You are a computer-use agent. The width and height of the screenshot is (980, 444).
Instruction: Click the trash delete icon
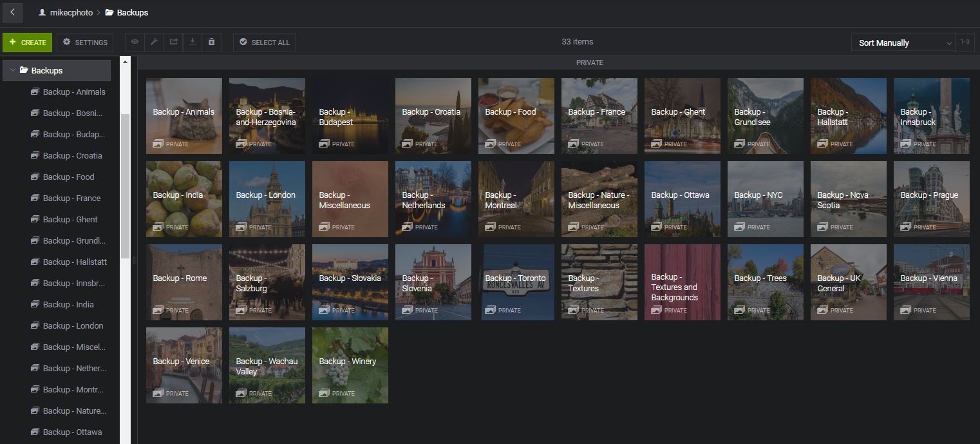pos(211,43)
